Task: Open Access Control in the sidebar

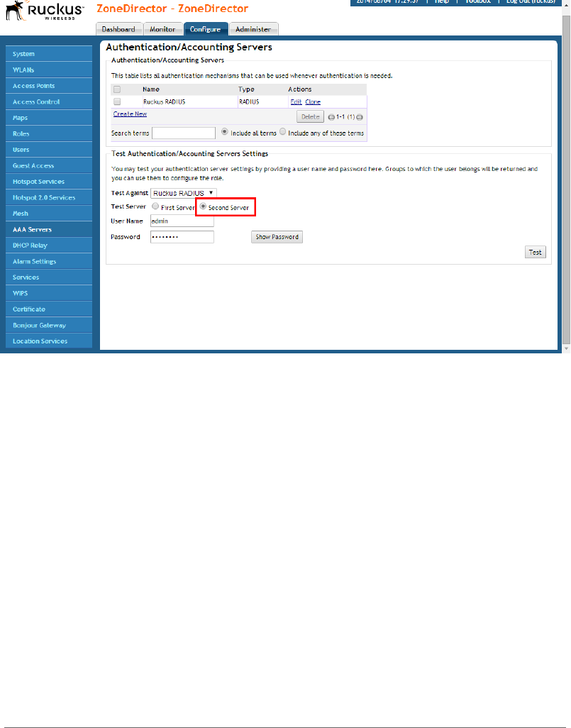Action: click(x=49, y=101)
